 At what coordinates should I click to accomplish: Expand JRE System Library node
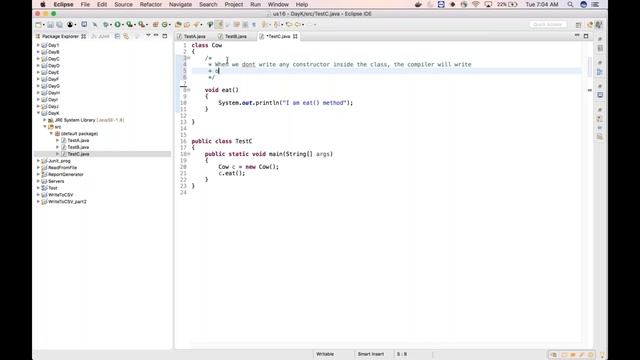45,120
